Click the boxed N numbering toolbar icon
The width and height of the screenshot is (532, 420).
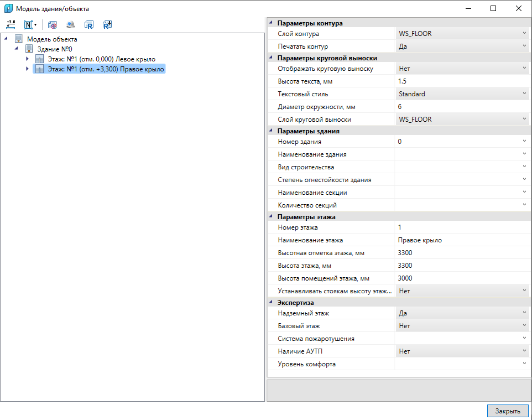click(28, 24)
